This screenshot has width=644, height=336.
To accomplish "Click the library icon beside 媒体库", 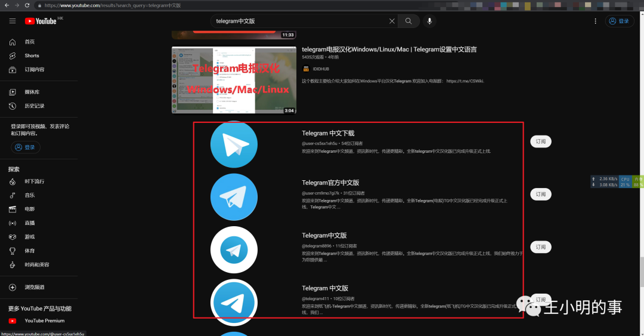I will click(x=13, y=92).
